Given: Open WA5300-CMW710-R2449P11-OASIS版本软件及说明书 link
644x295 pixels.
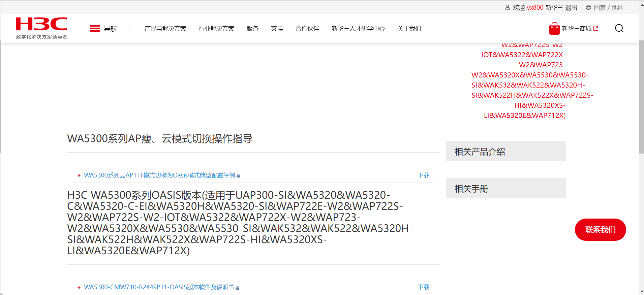Looking at the screenshot, I should [x=159, y=287].
